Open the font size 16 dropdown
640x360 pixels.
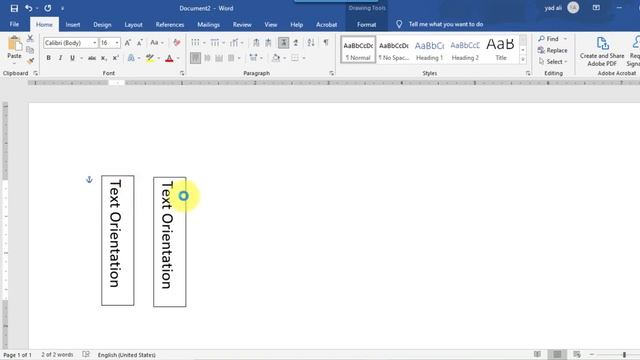(117, 43)
